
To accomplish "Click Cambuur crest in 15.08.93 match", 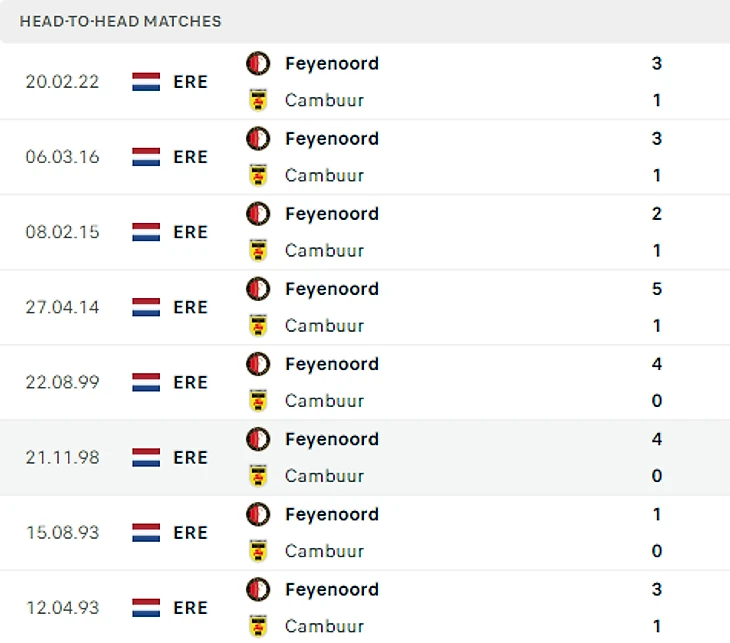I will click(x=258, y=550).
